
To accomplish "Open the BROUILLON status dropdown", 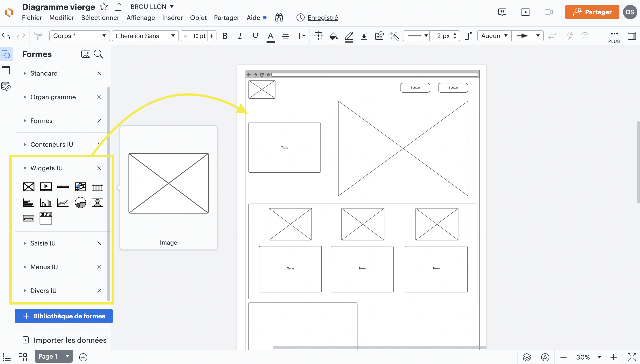I will [152, 7].
